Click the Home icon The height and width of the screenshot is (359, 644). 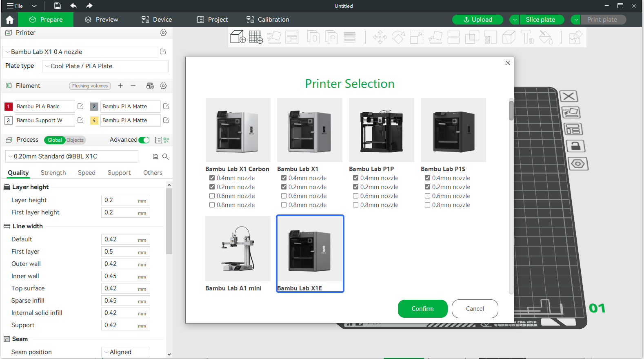pyautogui.click(x=10, y=20)
